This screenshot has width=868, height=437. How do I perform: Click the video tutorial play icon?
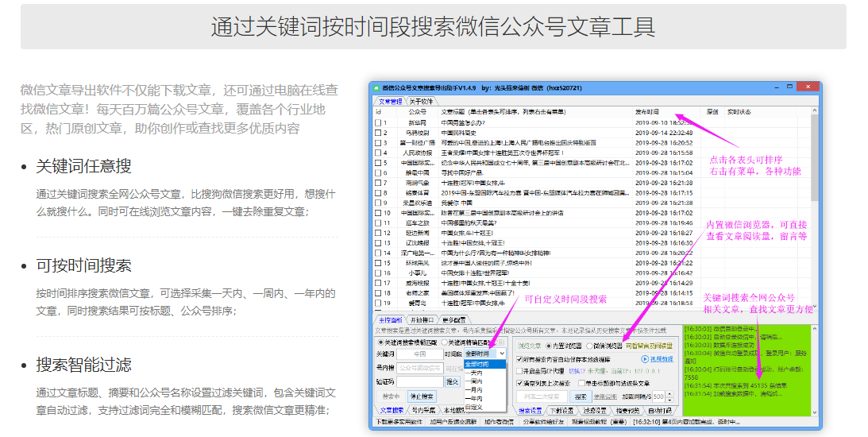[x=644, y=359]
